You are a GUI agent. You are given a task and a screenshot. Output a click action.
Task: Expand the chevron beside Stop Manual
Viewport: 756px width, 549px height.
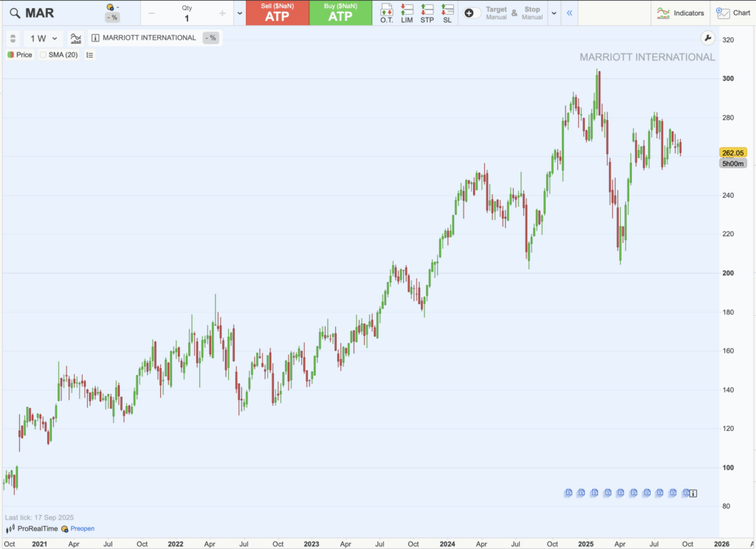tap(553, 13)
